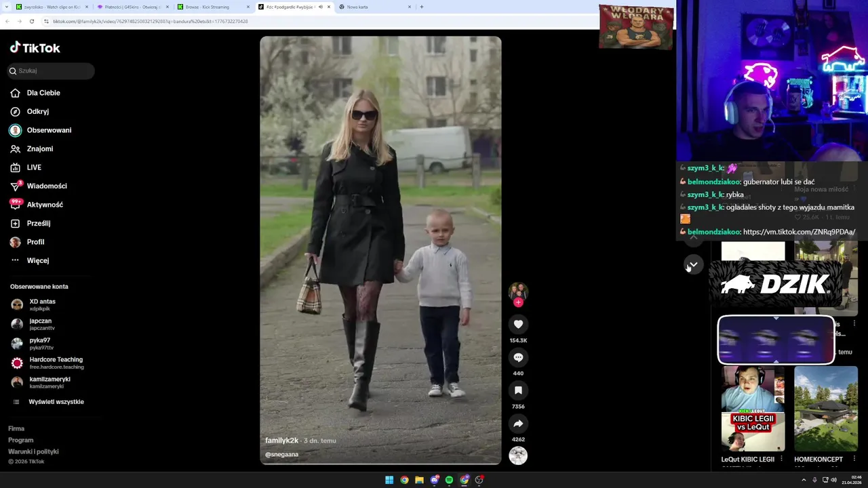Open Spotify from the taskbar
Viewport: 868px width, 488px height.
(449, 480)
